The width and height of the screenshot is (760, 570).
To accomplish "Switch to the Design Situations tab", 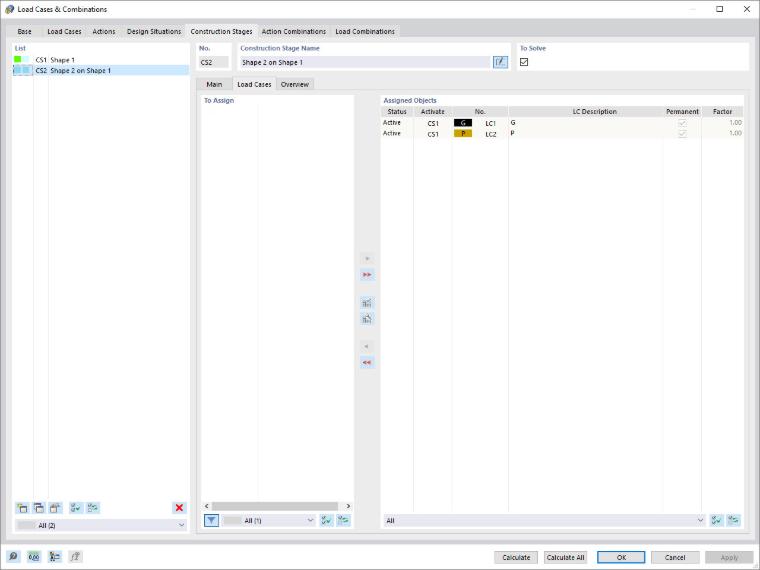I will point(154,32).
